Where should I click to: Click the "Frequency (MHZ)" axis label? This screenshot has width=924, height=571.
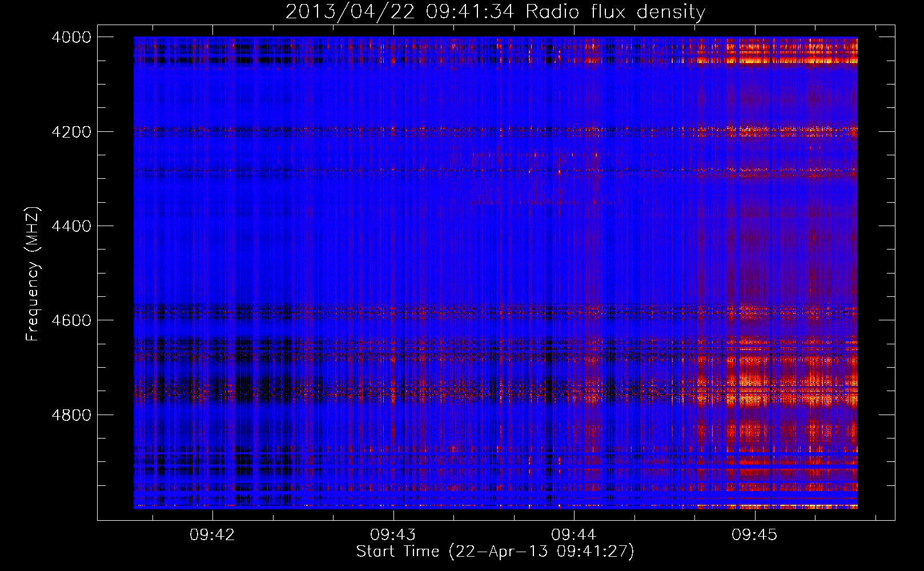click(33, 274)
